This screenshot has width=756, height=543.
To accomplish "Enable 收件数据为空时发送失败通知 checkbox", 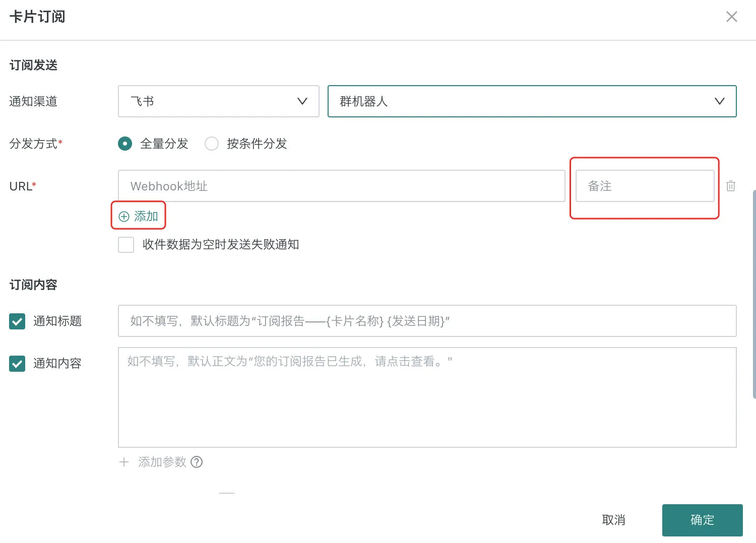I will point(126,245).
